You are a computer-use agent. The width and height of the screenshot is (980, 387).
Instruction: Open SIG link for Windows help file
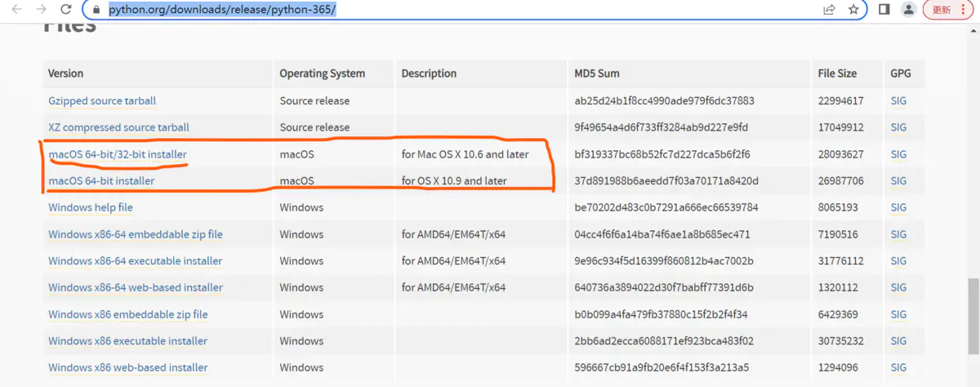click(x=898, y=207)
